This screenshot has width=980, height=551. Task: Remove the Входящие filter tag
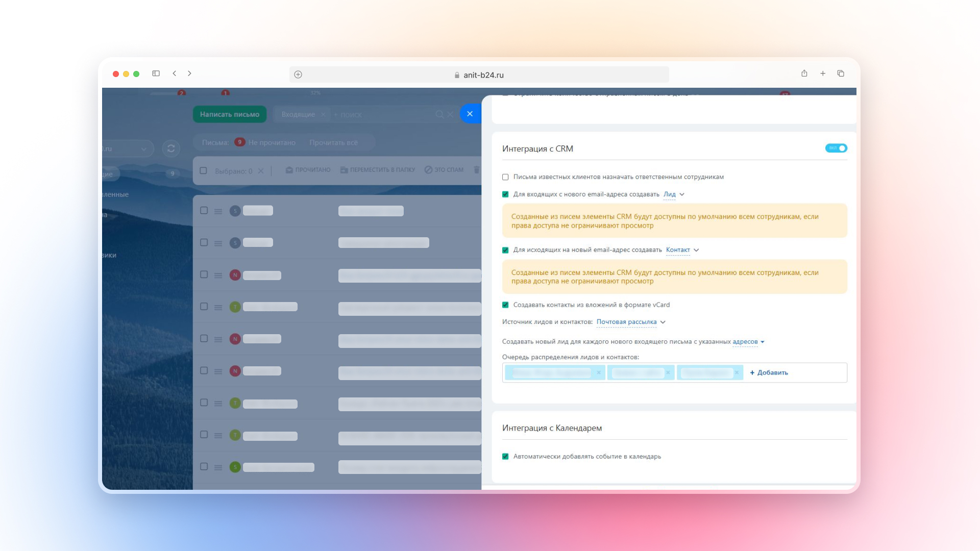pyautogui.click(x=323, y=114)
